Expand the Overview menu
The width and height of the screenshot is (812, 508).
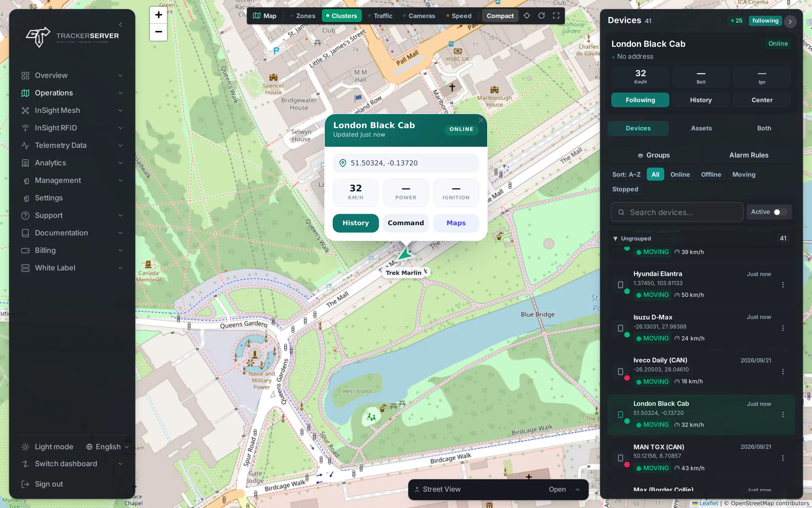tap(72, 75)
